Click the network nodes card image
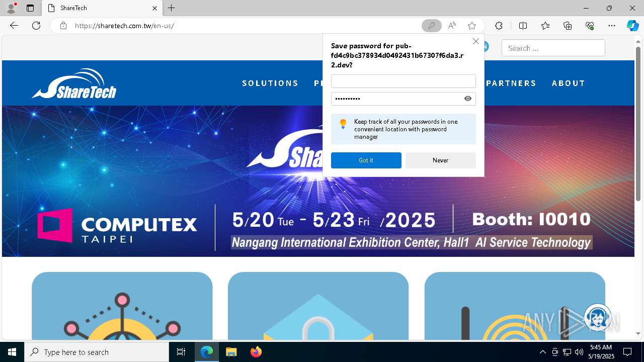Image resolution: width=644 pixels, height=362 pixels. tap(122, 306)
